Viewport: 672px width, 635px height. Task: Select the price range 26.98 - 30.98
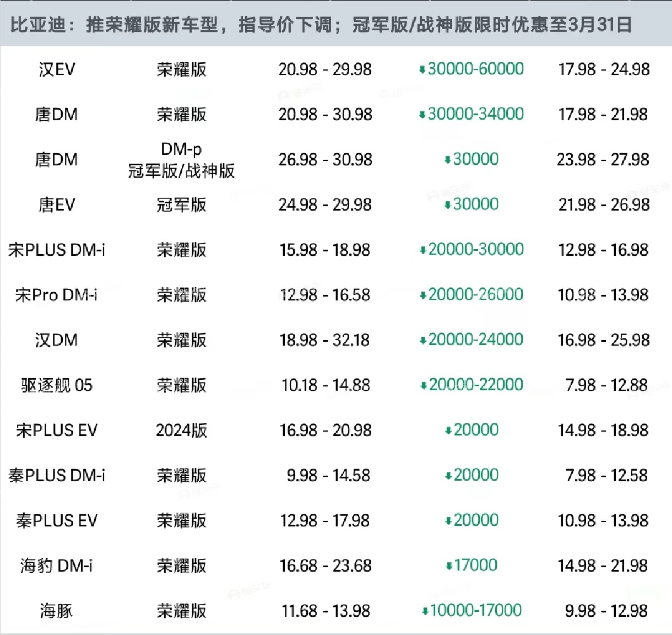(325, 160)
